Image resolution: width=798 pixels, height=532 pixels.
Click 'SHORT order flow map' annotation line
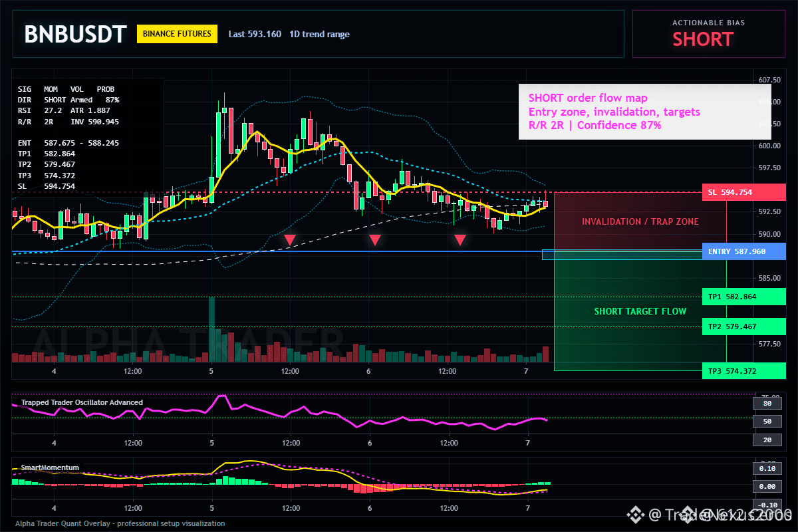point(588,98)
